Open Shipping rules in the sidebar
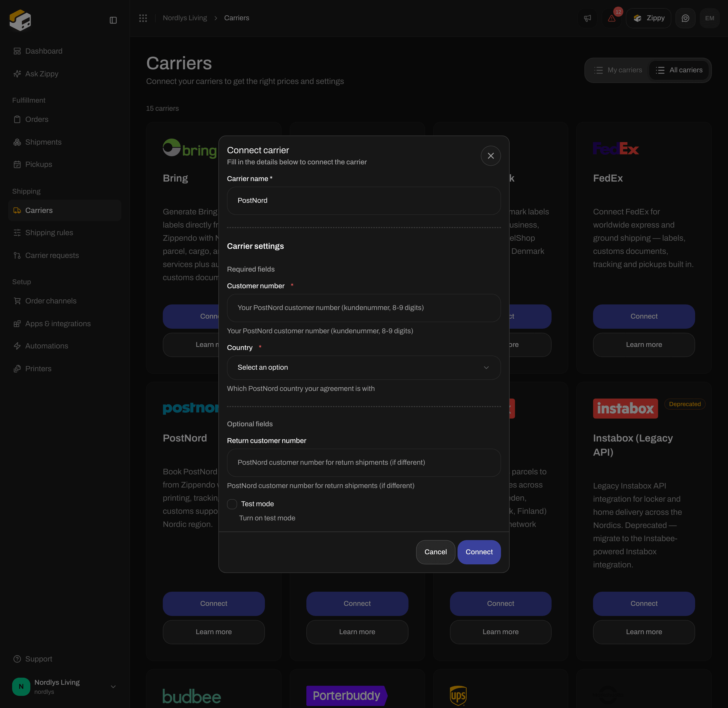 65,233
